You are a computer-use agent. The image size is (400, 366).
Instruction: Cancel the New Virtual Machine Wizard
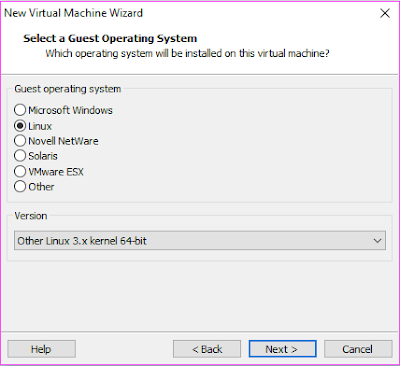(x=358, y=349)
